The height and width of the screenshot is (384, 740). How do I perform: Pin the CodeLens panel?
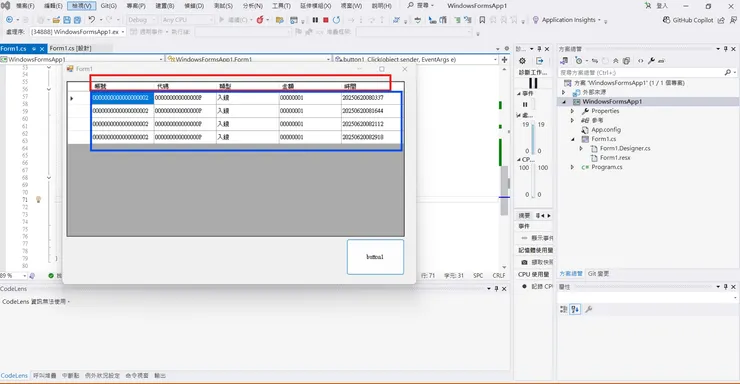[x=496, y=289]
